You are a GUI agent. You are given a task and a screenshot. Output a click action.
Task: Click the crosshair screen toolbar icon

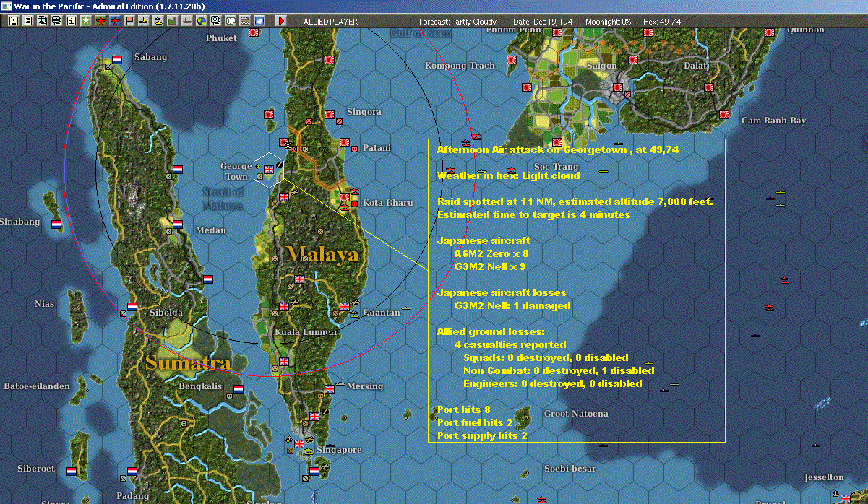click(216, 21)
